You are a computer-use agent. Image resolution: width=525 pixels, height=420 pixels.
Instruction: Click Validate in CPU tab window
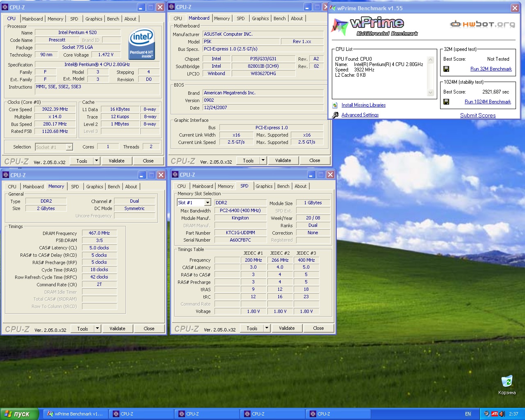click(116, 161)
